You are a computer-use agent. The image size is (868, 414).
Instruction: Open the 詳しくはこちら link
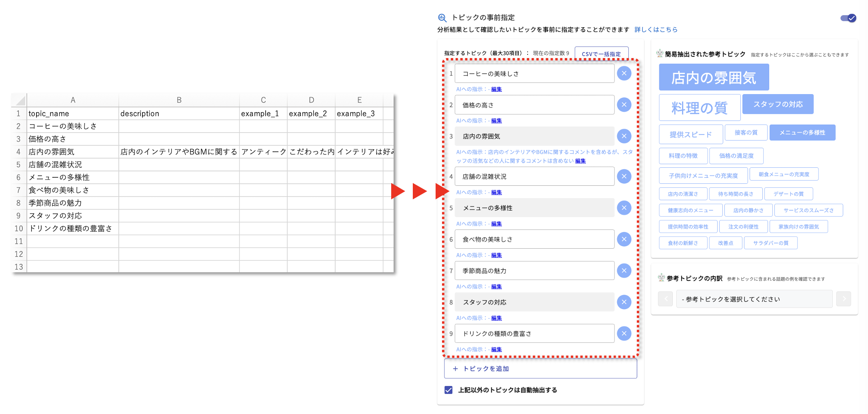[656, 30]
